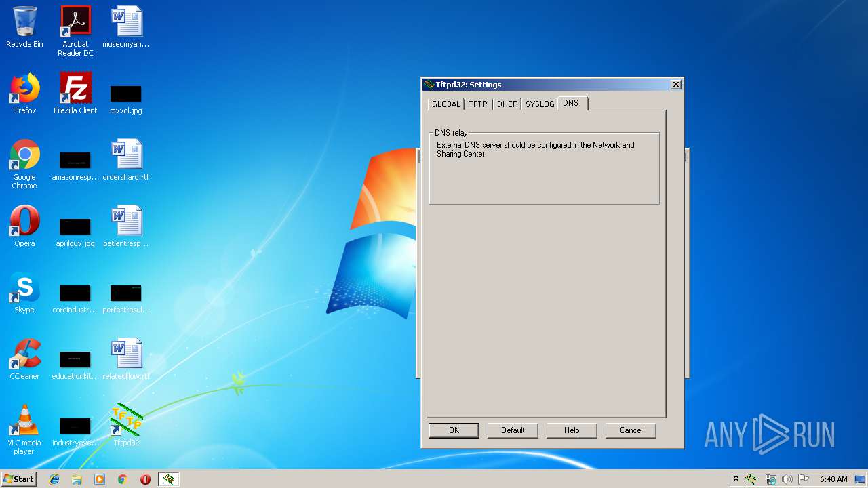The width and height of the screenshot is (868, 488).
Task: Select the myvol.jpg file
Action: (126, 98)
